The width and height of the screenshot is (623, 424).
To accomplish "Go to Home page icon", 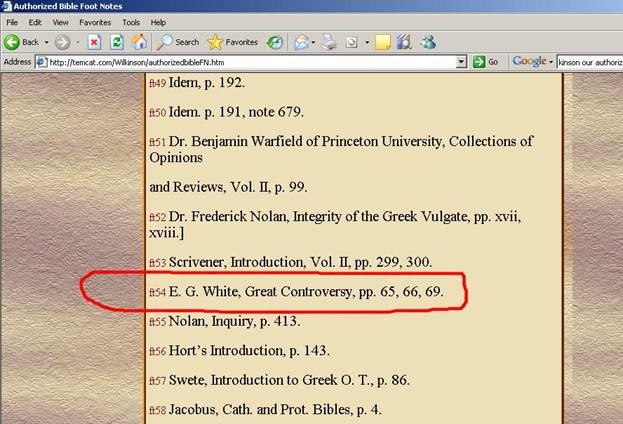I will pos(139,42).
